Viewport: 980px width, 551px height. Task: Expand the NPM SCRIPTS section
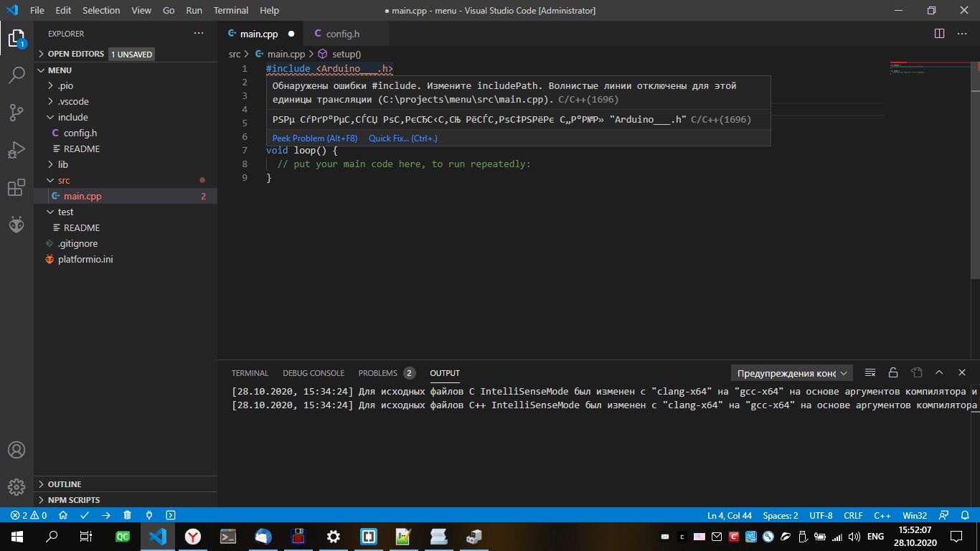[x=126, y=500]
